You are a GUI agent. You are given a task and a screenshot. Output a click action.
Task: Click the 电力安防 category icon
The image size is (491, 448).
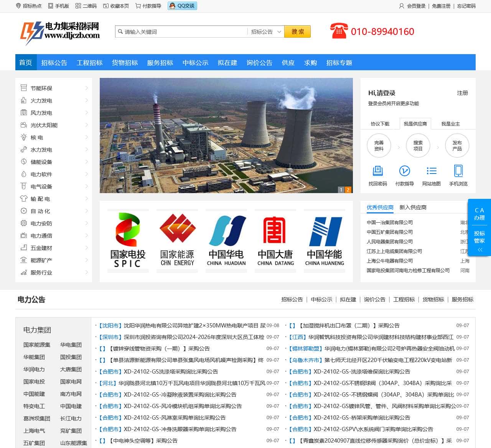tap(23, 223)
